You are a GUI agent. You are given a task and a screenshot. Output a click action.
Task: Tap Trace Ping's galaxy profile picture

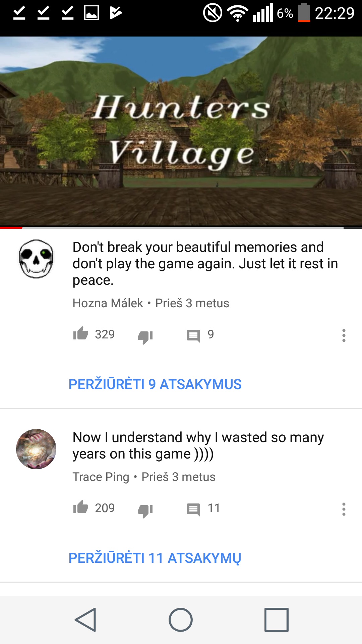[36, 449]
